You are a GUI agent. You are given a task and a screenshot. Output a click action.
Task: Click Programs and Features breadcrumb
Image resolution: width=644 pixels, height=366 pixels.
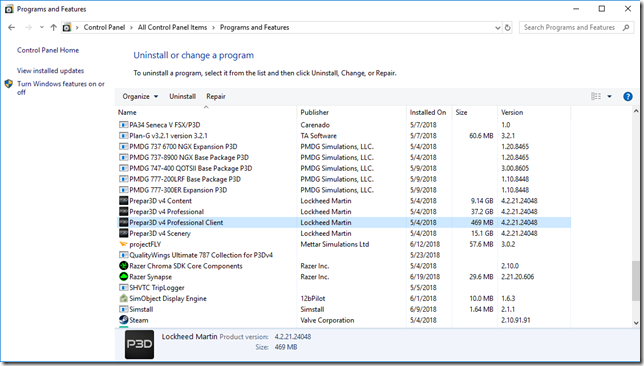click(255, 28)
